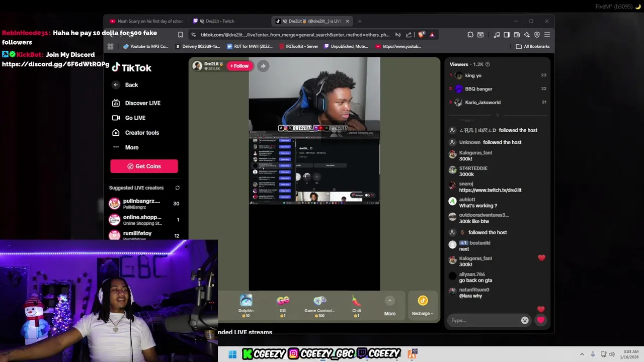Open online.shopp... suggested live creator
This screenshot has width=644, height=362.
point(144,220)
